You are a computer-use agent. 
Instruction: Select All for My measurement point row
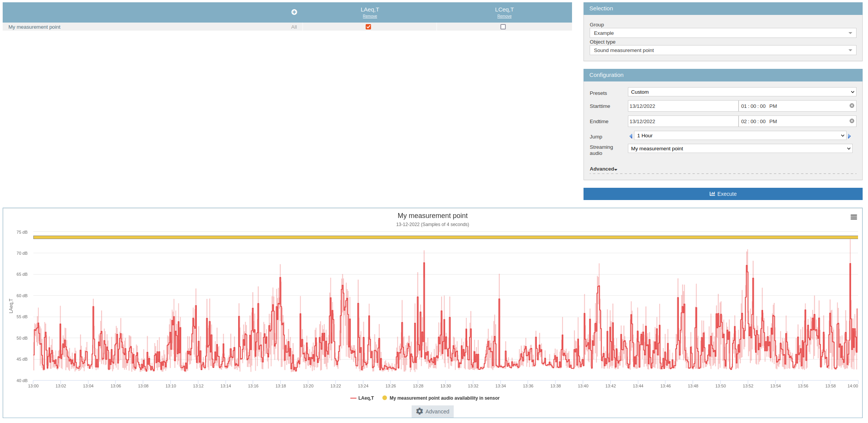(x=294, y=27)
